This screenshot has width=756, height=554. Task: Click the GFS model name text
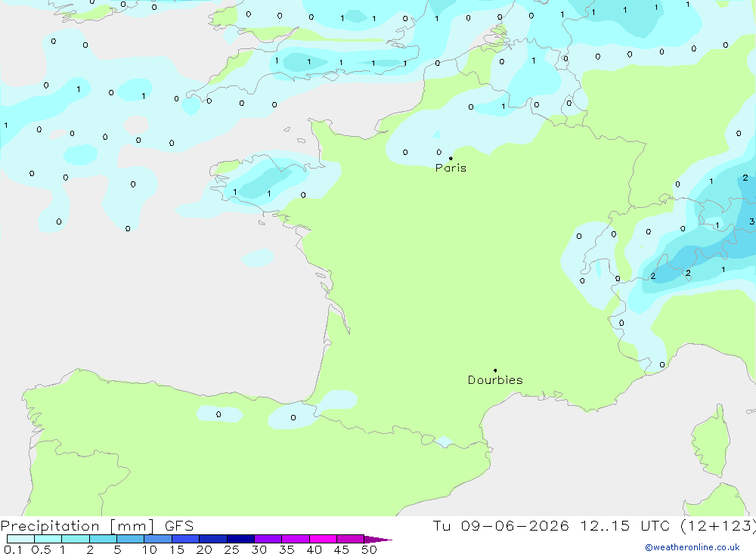(x=179, y=526)
